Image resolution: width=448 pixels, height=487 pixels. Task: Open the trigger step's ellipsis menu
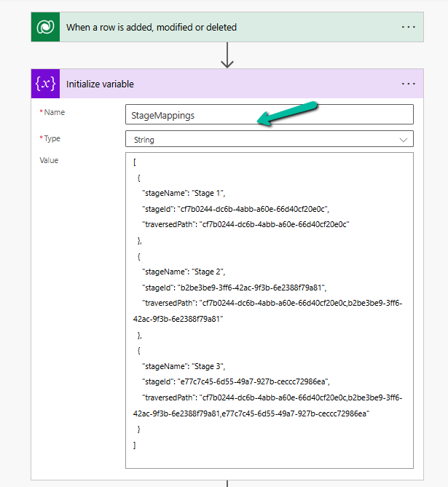tap(408, 27)
